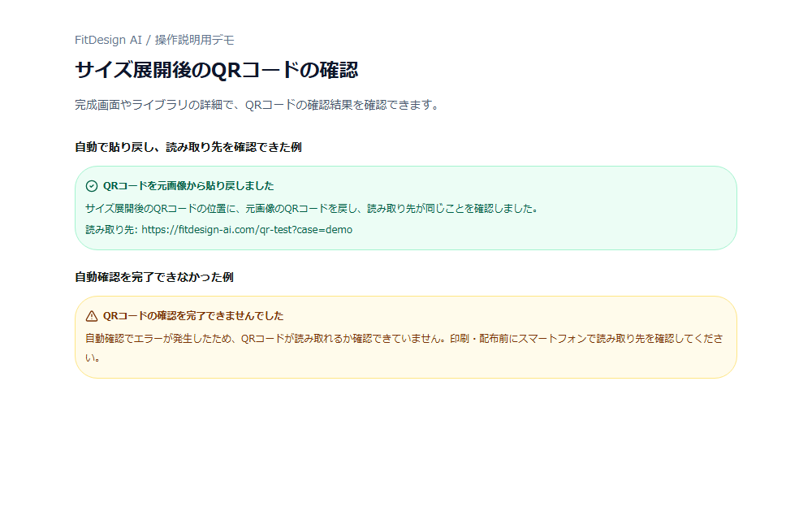Click the page title サイズ展開後のQRコードの確認
The image size is (812, 520).
click(217, 70)
